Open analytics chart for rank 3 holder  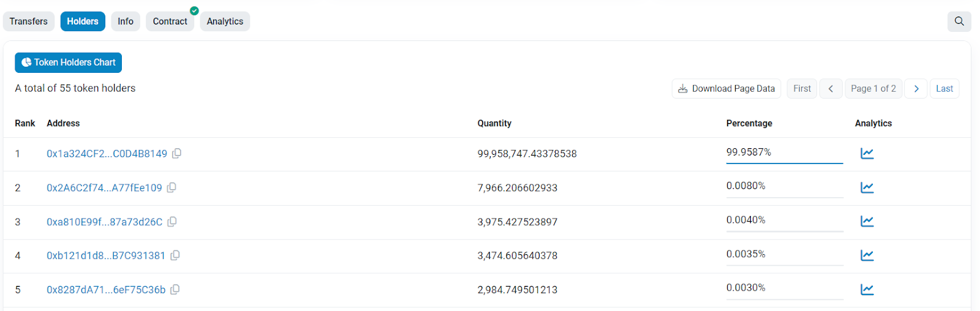(x=867, y=221)
